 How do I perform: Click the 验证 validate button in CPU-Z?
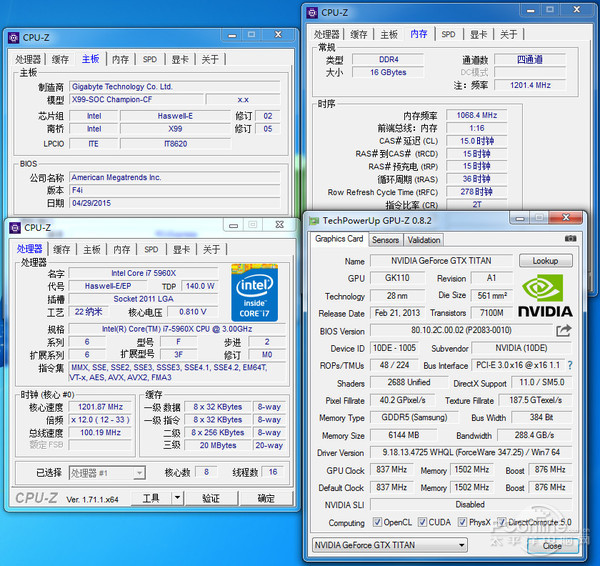coord(211,498)
